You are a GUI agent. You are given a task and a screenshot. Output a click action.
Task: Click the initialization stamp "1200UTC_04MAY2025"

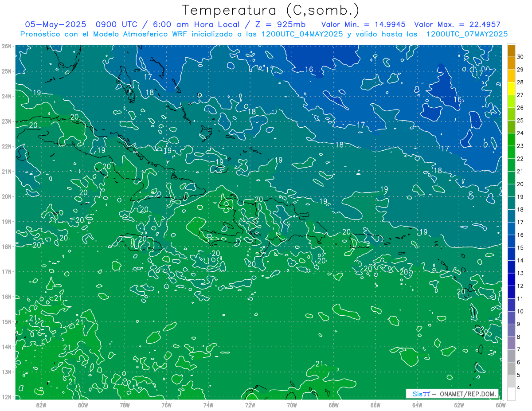[302, 34]
